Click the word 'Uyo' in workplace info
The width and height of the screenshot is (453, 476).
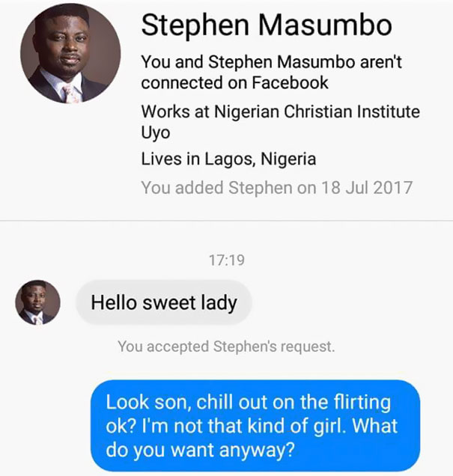[x=156, y=132]
